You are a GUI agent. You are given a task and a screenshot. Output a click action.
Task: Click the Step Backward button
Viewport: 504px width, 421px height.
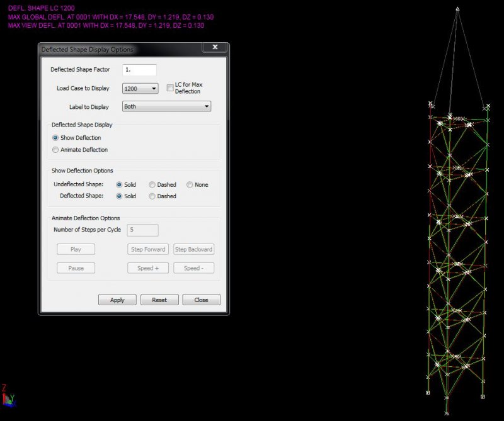194,249
